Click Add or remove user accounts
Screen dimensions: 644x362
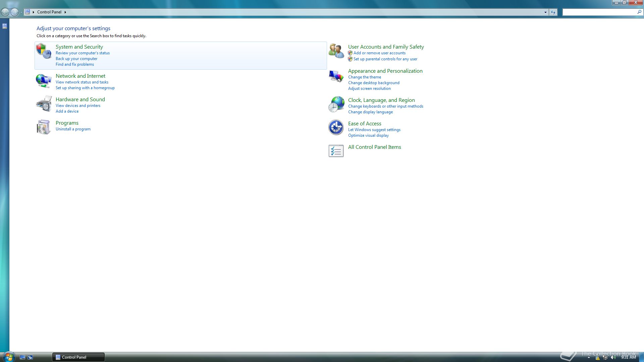tap(379, 53)
